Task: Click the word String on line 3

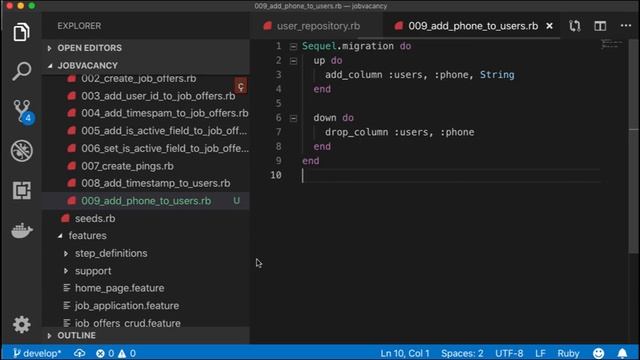Action: pyautogui.click(x=497, y=75)
